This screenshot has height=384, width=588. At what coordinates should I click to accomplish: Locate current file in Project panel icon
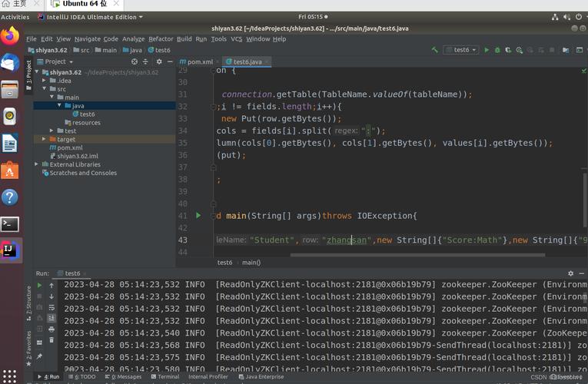pyautogui.click(x=135, y=61)
